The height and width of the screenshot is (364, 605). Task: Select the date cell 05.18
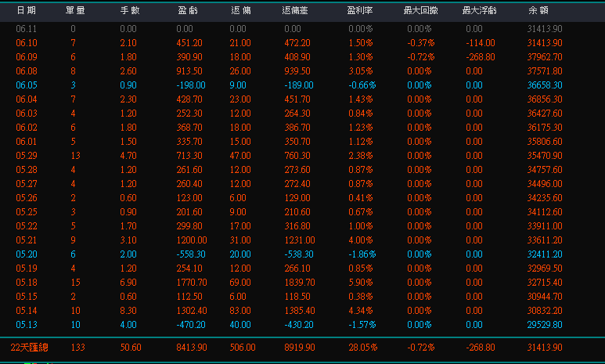(27, 283)
